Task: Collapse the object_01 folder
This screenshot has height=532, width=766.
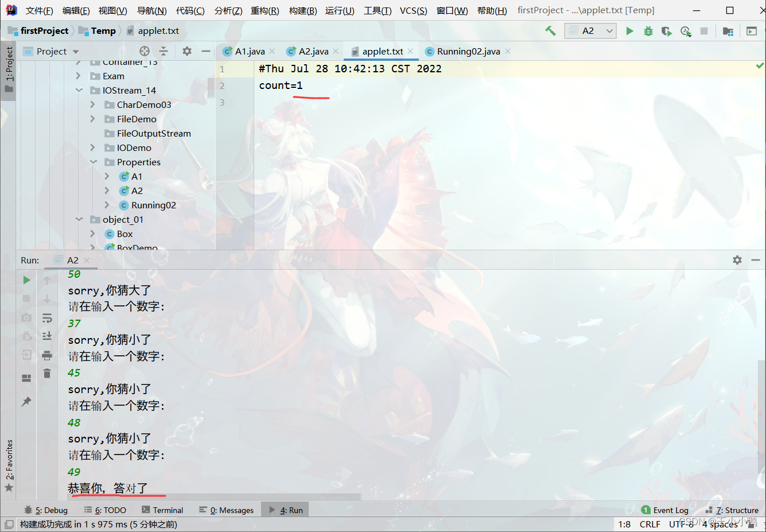Action: 79,219
